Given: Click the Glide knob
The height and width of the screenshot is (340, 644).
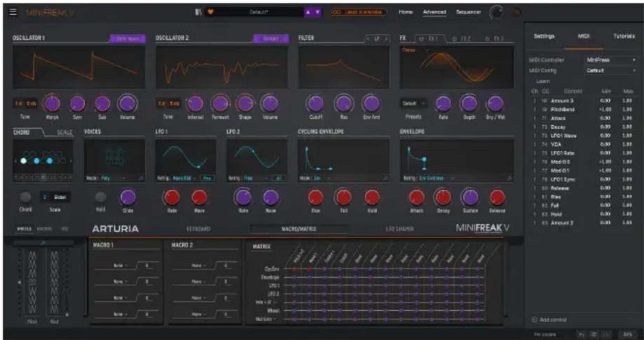Looking at the screenshot, I should click(x=127, y=197).
